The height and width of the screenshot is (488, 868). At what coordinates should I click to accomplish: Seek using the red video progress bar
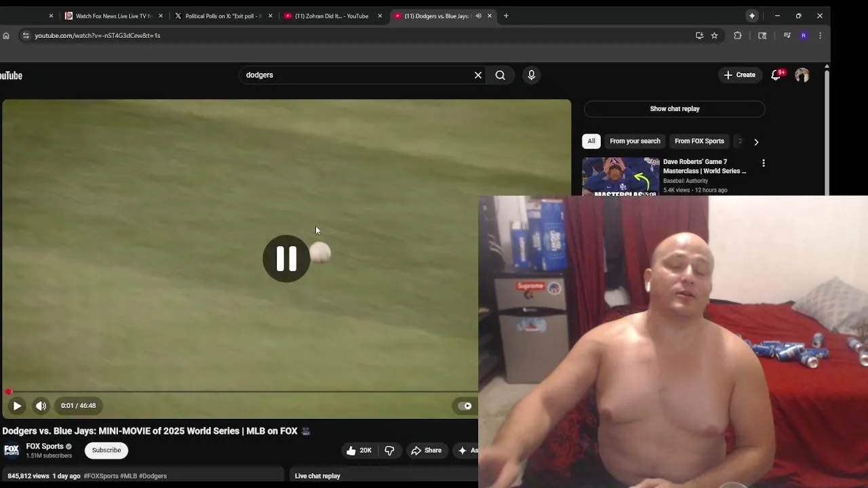(x=240, y=392)
